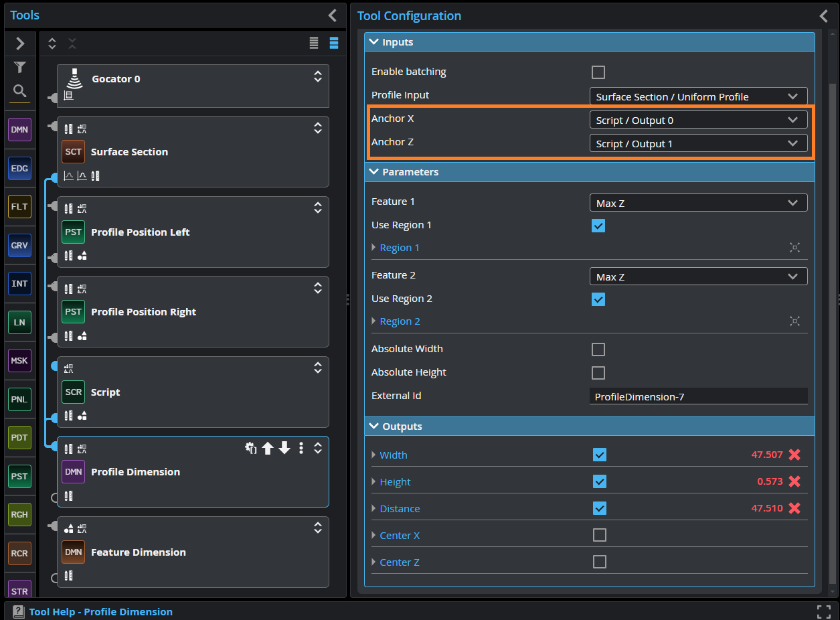Open the Feature 1 Max Z dropdown
Screen dimensions: 840x620
point(698,203)
